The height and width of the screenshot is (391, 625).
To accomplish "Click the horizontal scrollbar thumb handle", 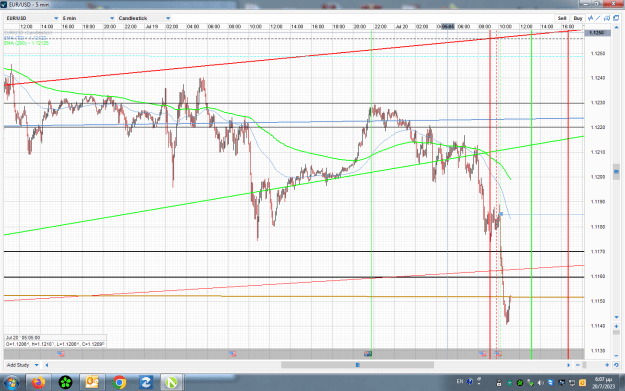I will [x=358, y=365].
